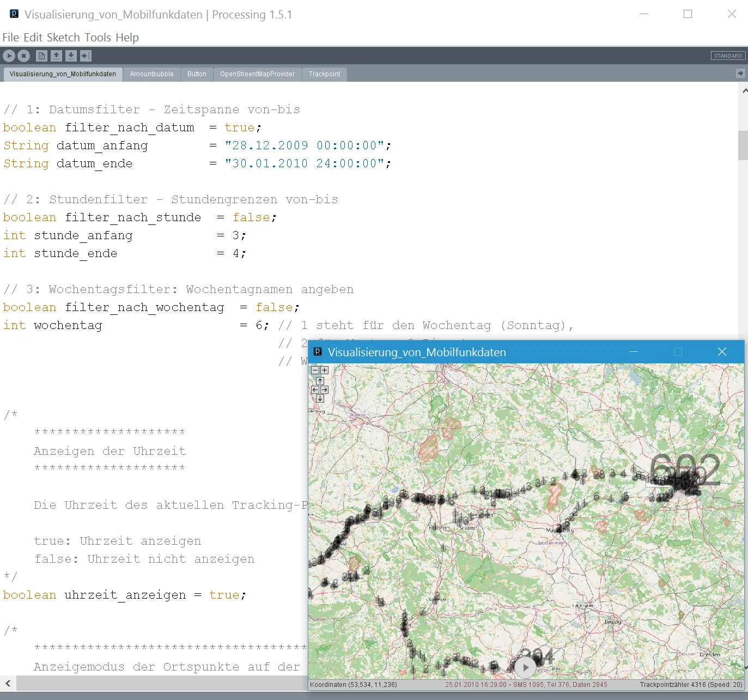The image size is (748, 700).
Task: Open the tab options arrow menu
Action: 740,74
